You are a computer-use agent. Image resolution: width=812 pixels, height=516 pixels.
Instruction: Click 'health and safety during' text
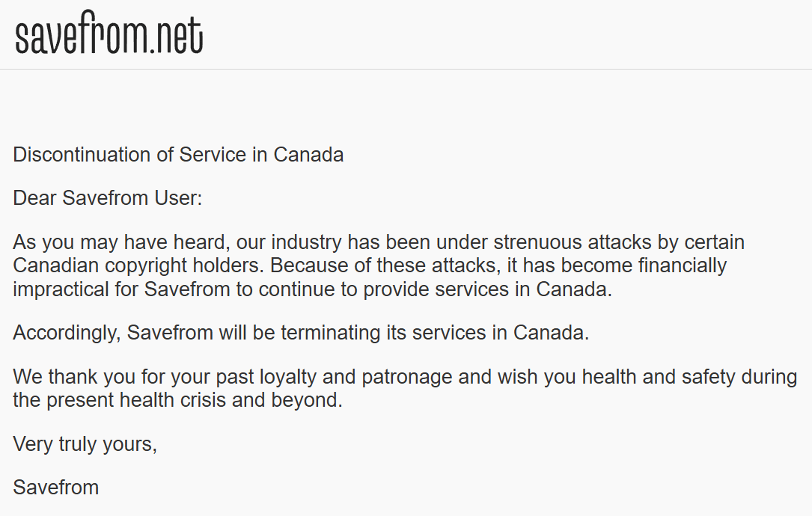coord(689,377)
